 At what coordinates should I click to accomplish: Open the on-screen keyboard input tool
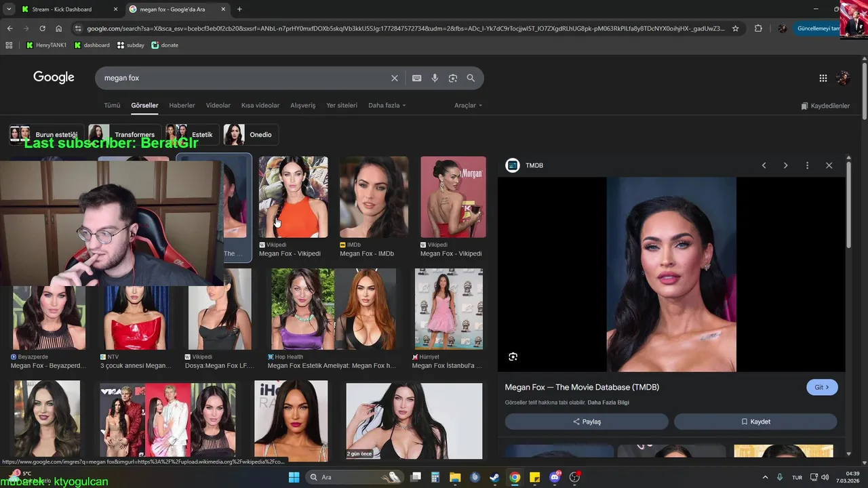(x=416, y=78)
